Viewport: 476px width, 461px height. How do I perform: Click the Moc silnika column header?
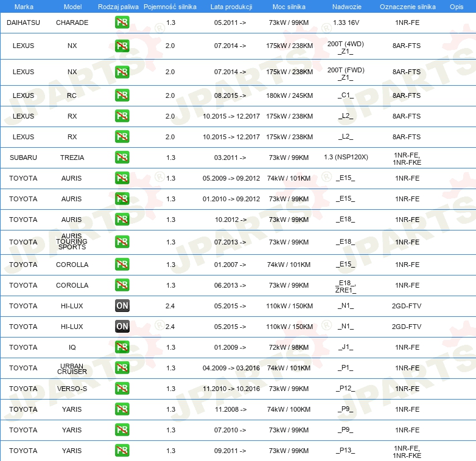289,7
